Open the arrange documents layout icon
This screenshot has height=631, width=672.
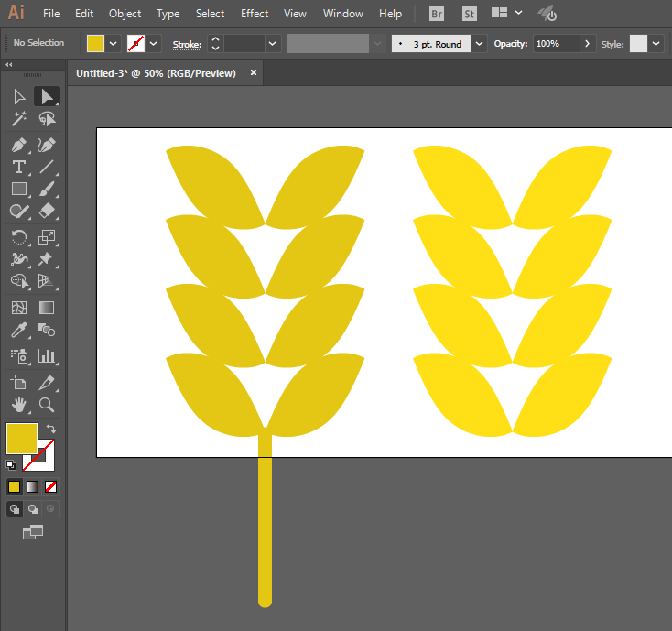499,13
